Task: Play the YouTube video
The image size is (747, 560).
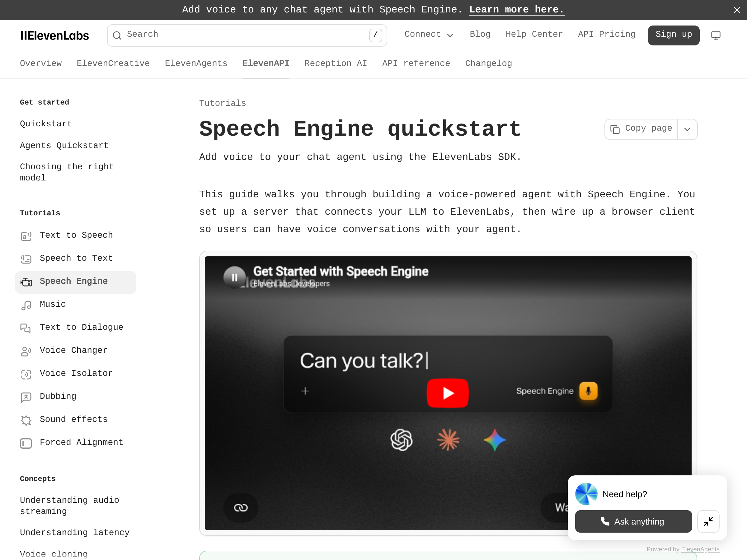Action: (448, 393)
